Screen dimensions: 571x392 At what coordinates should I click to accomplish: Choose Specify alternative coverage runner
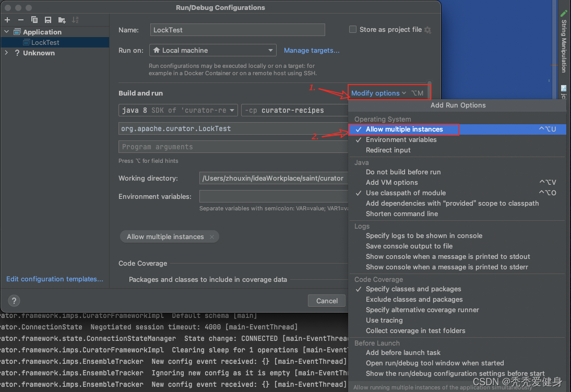457,310
